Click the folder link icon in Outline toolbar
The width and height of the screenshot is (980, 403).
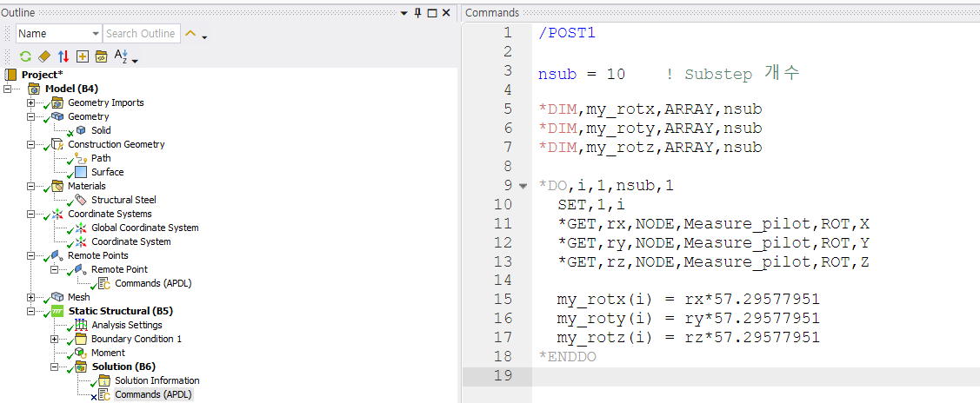coord(101,56)
